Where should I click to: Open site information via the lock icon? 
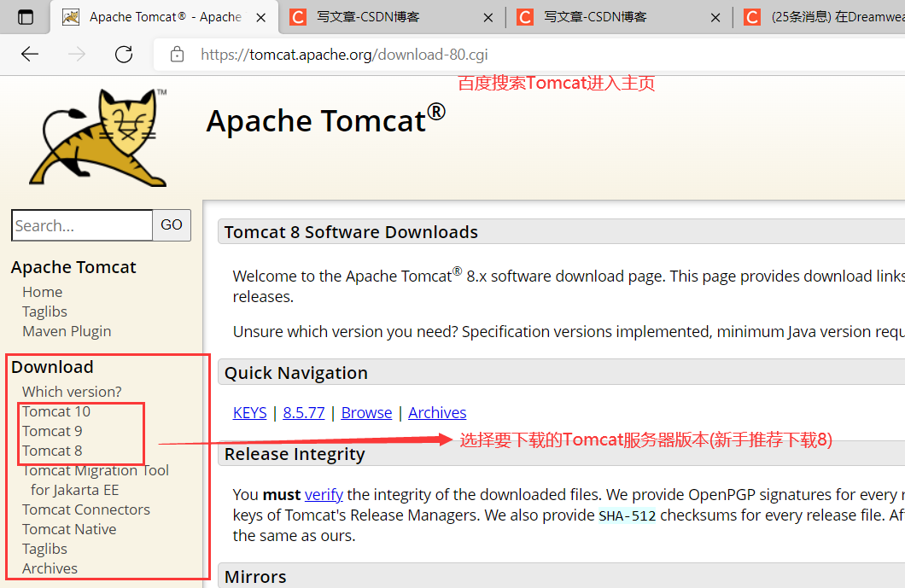pos(176,53)
